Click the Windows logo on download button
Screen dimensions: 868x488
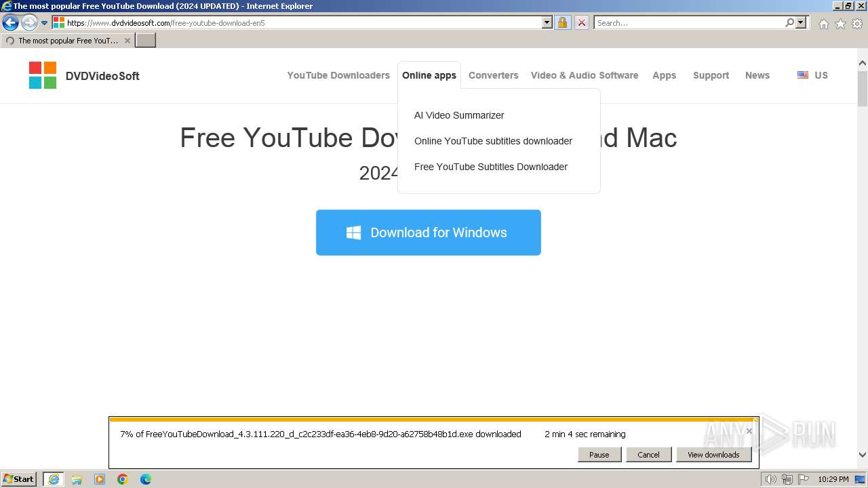pyautogui.click(x=353, y=232)
